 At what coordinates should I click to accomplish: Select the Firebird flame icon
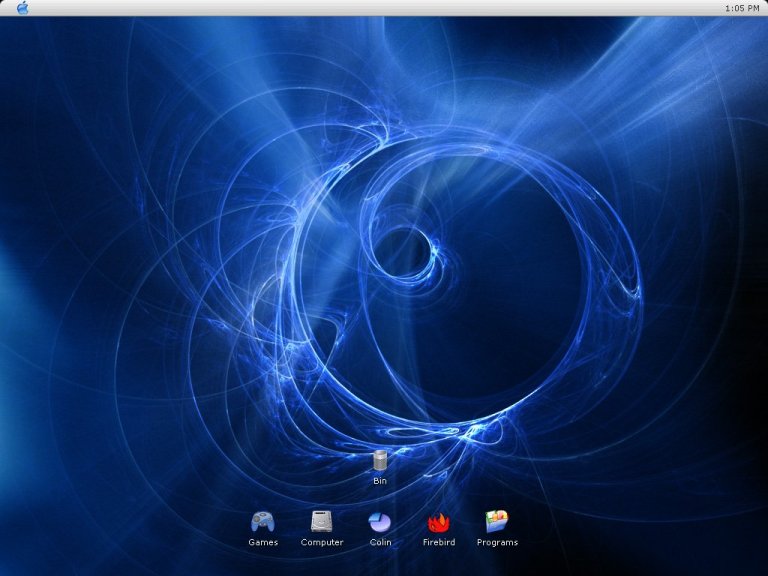click(x=438, y=521)
